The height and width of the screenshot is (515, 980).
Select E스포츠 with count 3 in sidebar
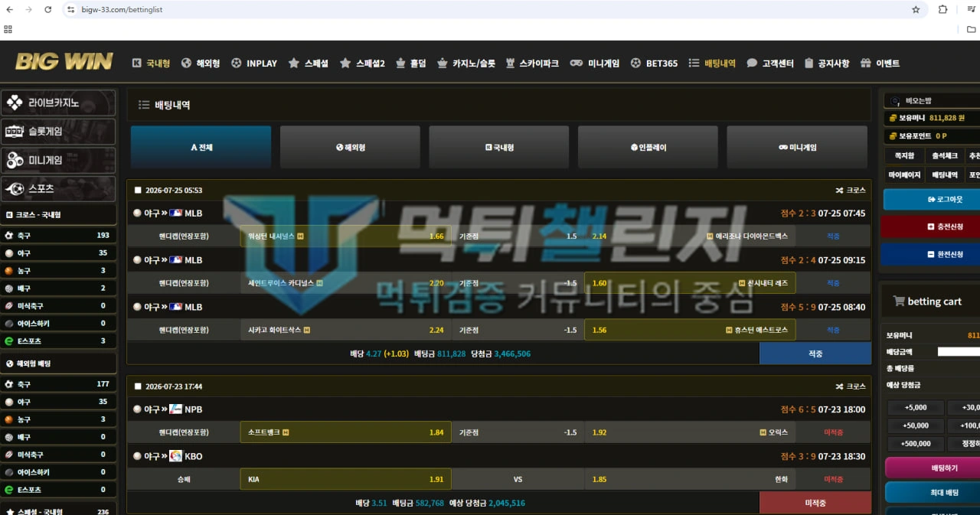(x=59, y=341)
